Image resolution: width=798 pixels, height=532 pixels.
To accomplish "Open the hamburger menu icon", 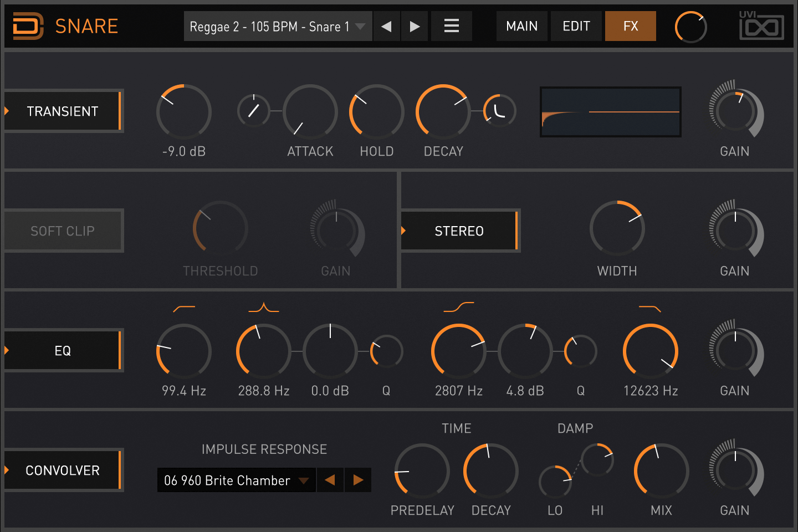I will coord(452,26).
